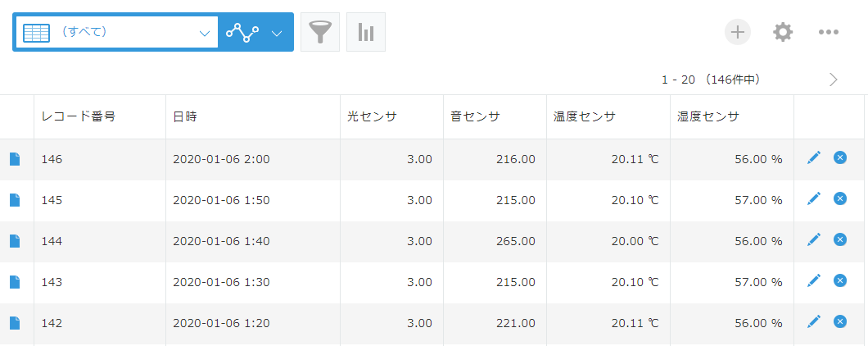Click the 2020-01-06 1:40 date cell
Image resolution: width=868 pixels, height=346 pixels.
click(x=221, y=241)
